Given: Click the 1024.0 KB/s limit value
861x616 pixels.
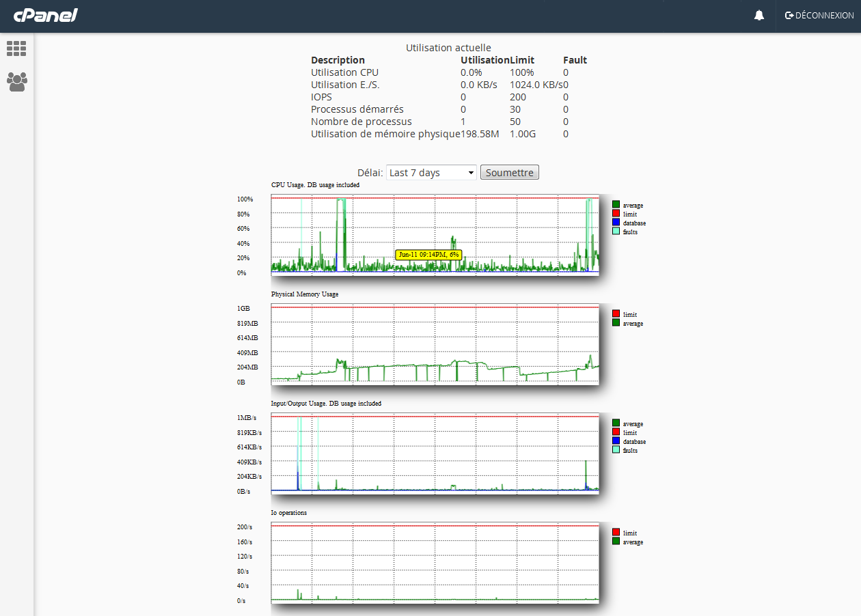Looking at the screenshot, I should pos(536,85).
